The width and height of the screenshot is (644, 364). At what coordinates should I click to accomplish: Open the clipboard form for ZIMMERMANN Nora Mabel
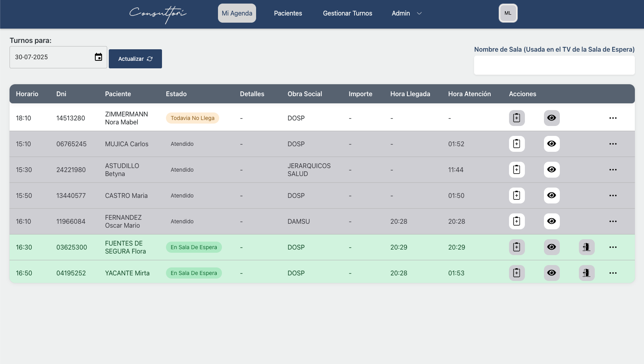tap(517, 118)
